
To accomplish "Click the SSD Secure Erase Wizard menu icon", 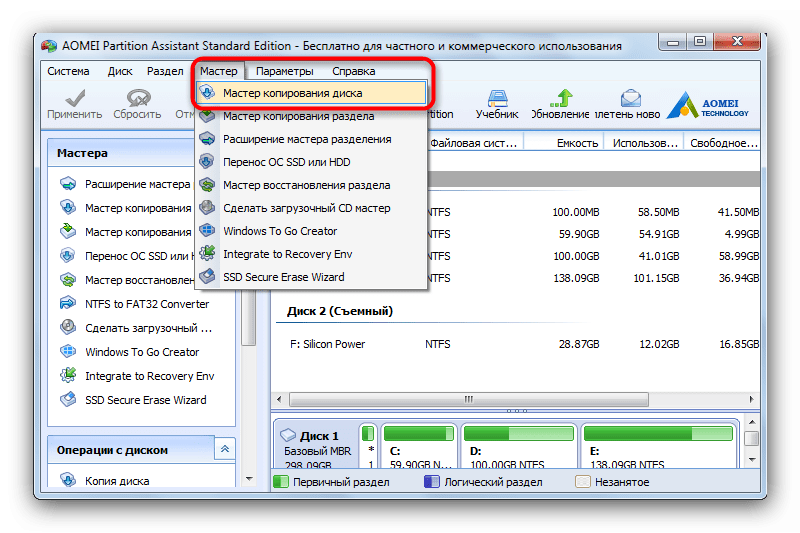I will click(x=207, y=276).
